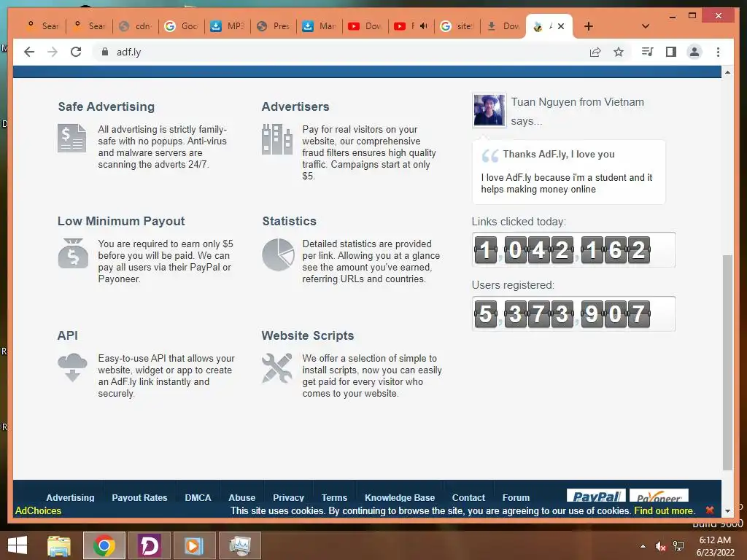Image resolution: width=747 pixels, height=560 pixels.
Task: Open the Payout Rates footer link
Action: 139,497
